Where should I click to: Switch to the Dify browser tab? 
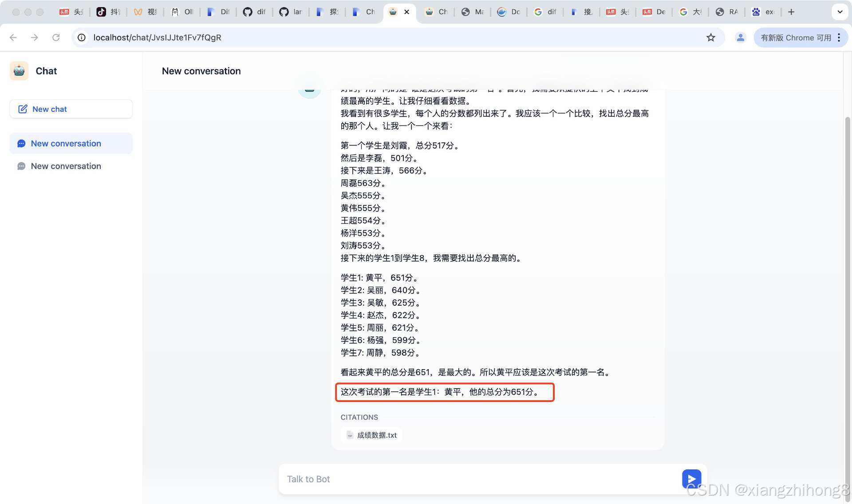tap(218, 12)
